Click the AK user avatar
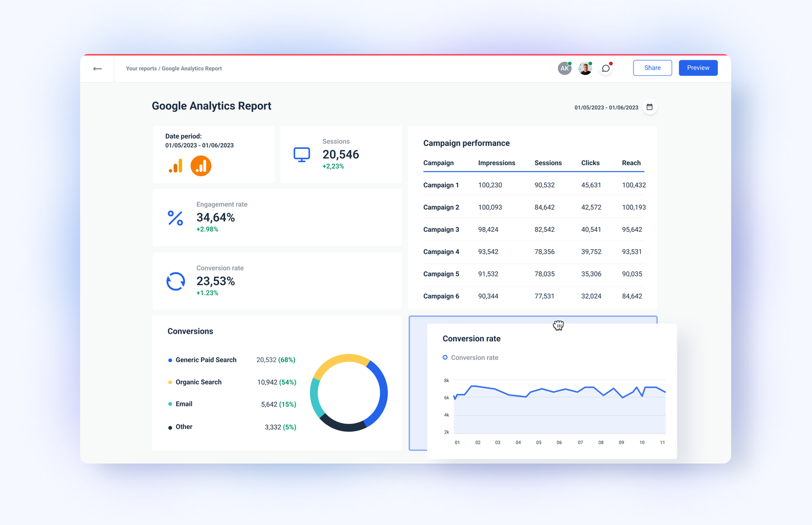The height and width of the screenshot is (525, 812). 564,68
